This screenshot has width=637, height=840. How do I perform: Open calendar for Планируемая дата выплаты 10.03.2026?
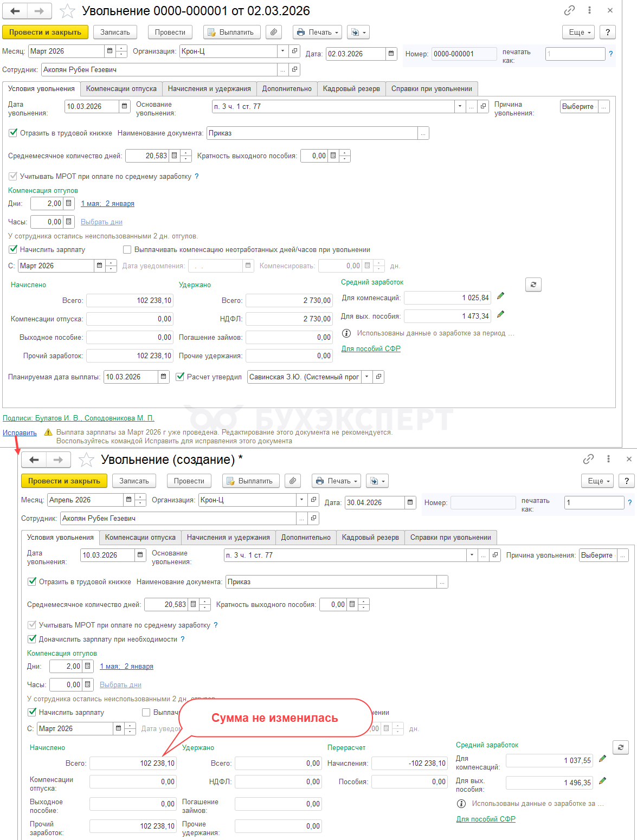(x=164, y=377)
